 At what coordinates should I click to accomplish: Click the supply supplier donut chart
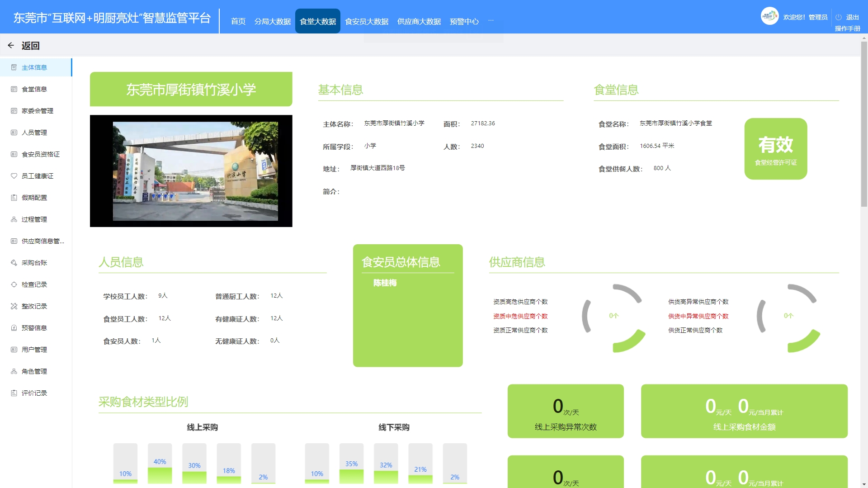pos(789,318)
